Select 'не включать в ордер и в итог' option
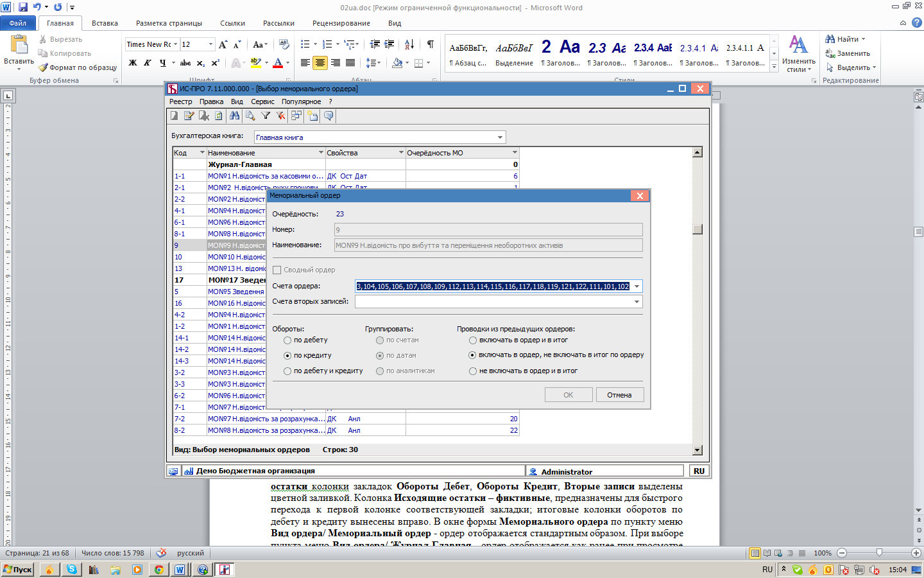This screenshot has width=924, height=578. (473, 371)
